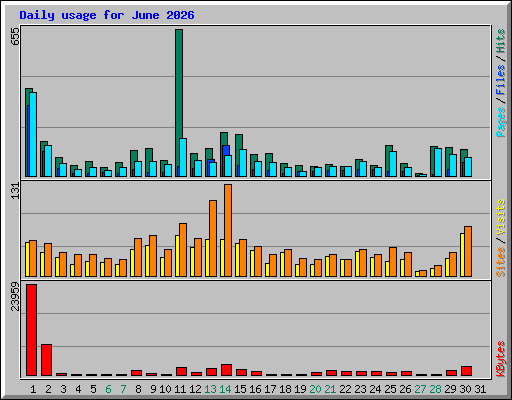
Task: Click day 28 weekend label on x-axis
Action: [435, 389]
